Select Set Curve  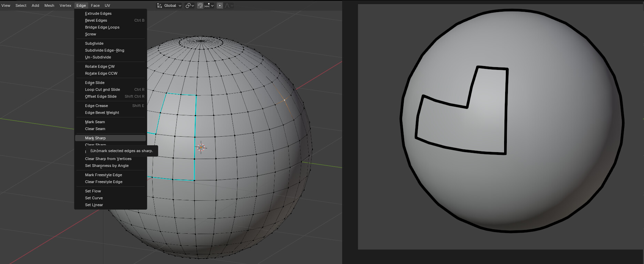click(x=111, y=198)
